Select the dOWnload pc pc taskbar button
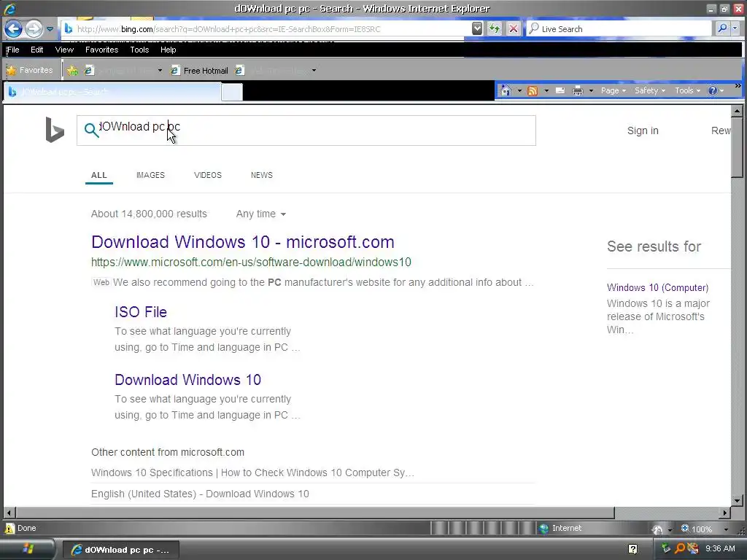 (121, 550)
